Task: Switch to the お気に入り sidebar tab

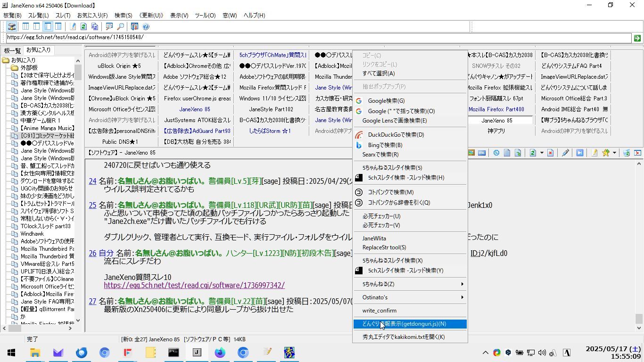Action: point(38,50)
